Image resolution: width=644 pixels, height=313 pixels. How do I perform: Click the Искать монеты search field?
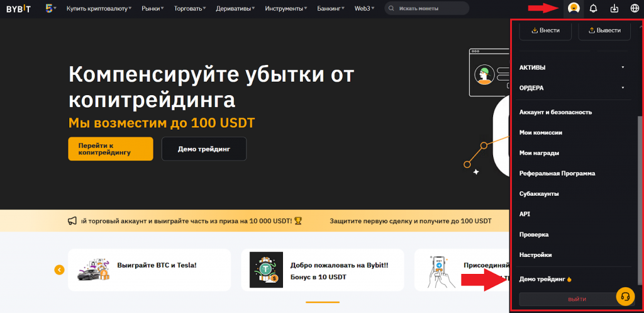pyautogui.click(x=427, y=8)
